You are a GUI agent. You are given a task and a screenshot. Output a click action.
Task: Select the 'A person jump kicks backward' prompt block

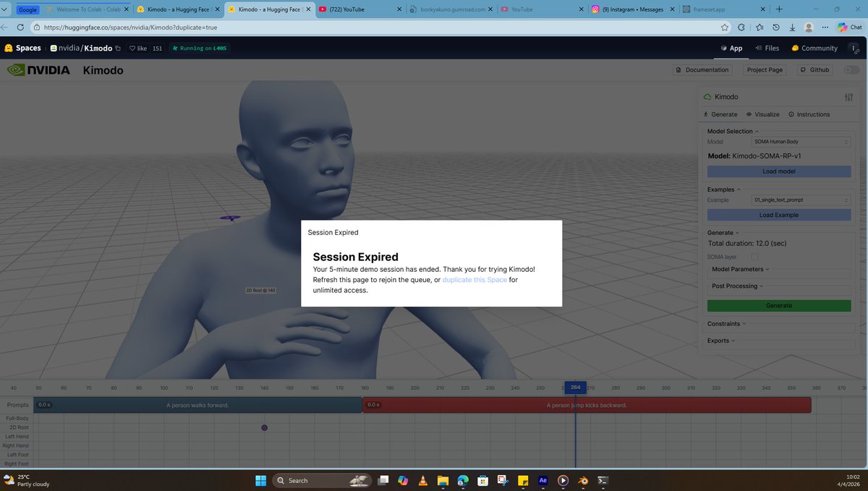(x=587, y=405)
